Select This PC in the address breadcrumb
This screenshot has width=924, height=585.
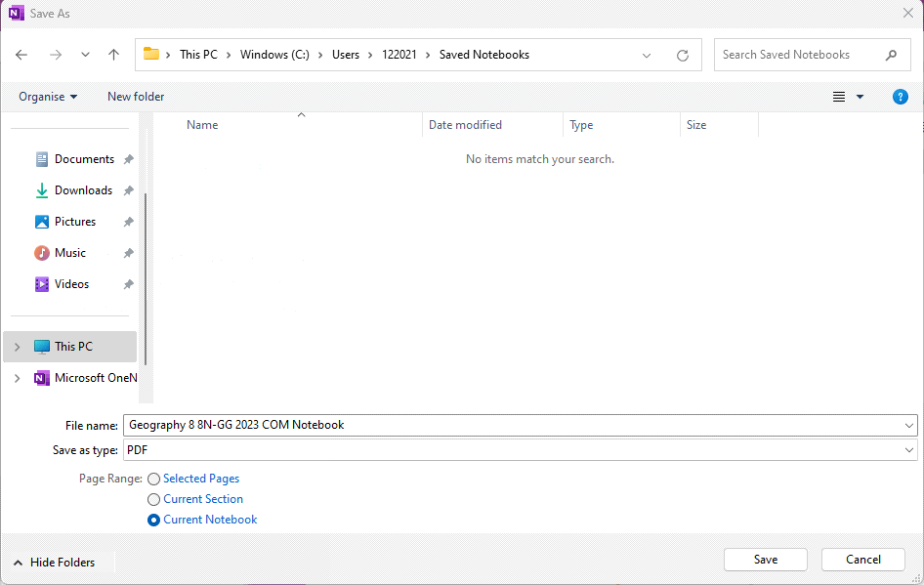click(x=198, y=55)
